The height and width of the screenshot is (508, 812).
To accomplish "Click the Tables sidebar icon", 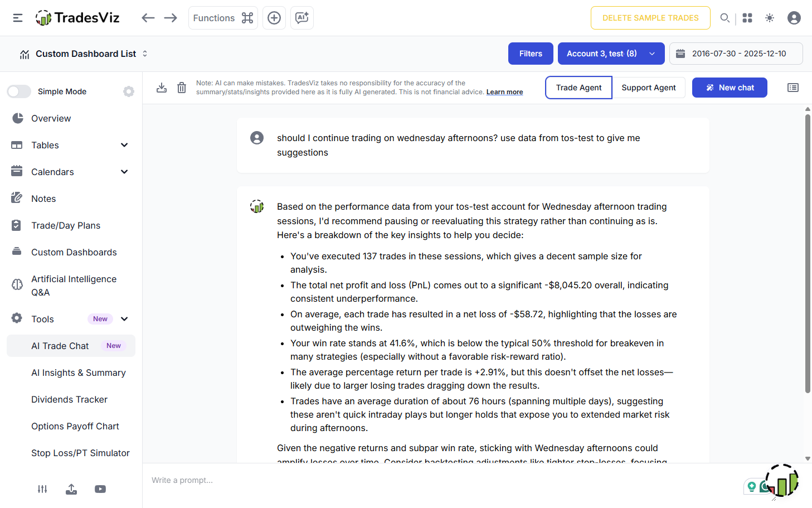I will 17,145.
